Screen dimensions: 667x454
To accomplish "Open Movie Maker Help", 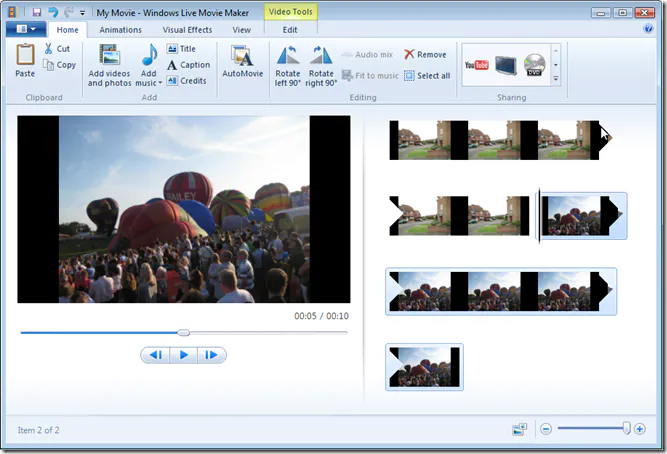I will 648,29.
